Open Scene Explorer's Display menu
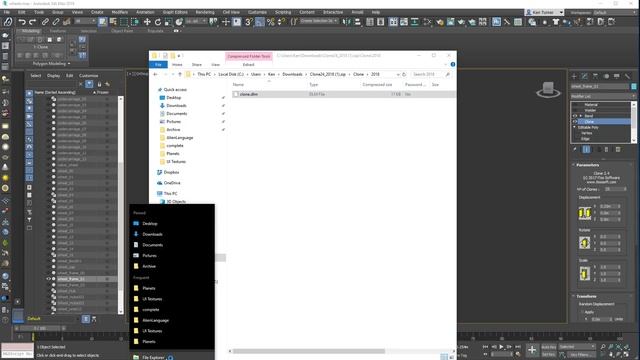 click(53, 76)
